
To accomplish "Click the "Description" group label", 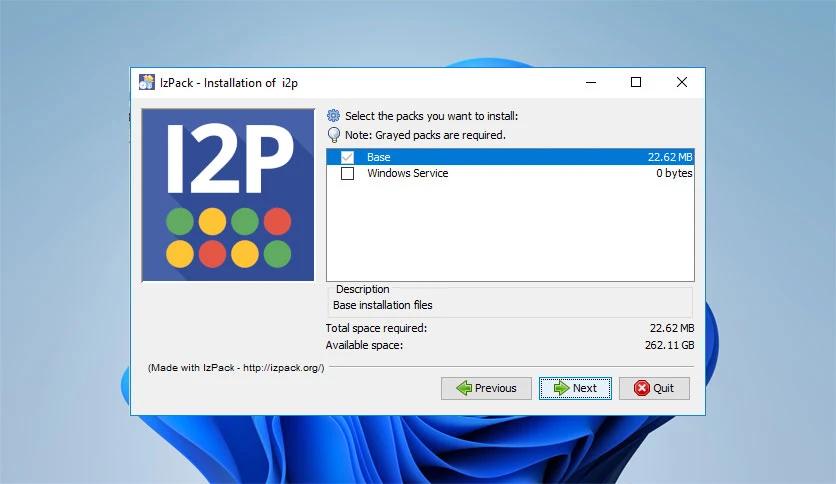I will (x=363, y=289).
